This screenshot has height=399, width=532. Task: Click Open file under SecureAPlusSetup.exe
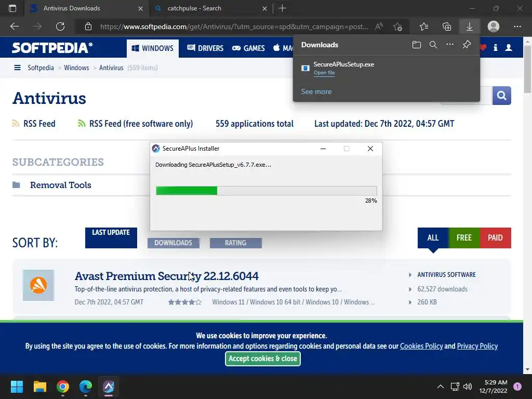pyautogui.click(x=324, y=73)
